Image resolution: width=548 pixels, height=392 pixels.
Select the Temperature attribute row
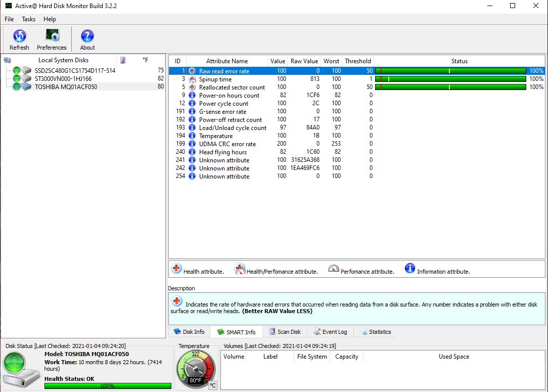216,136
